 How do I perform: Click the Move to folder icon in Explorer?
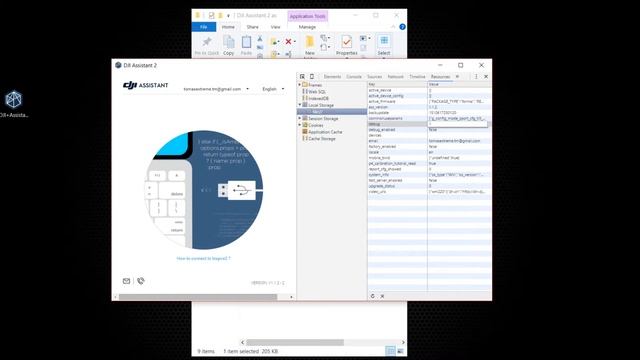tap(275, 42)
